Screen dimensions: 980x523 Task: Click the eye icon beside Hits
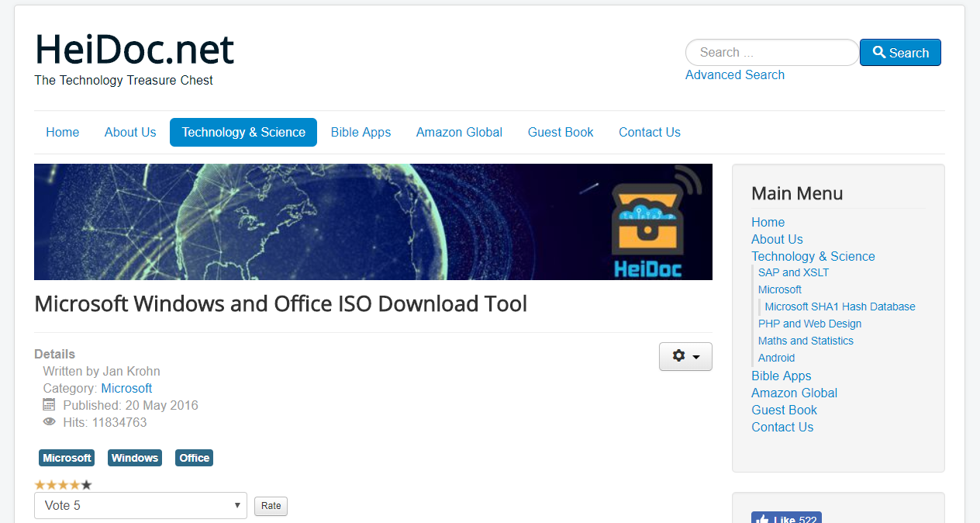tap(50, 421)
